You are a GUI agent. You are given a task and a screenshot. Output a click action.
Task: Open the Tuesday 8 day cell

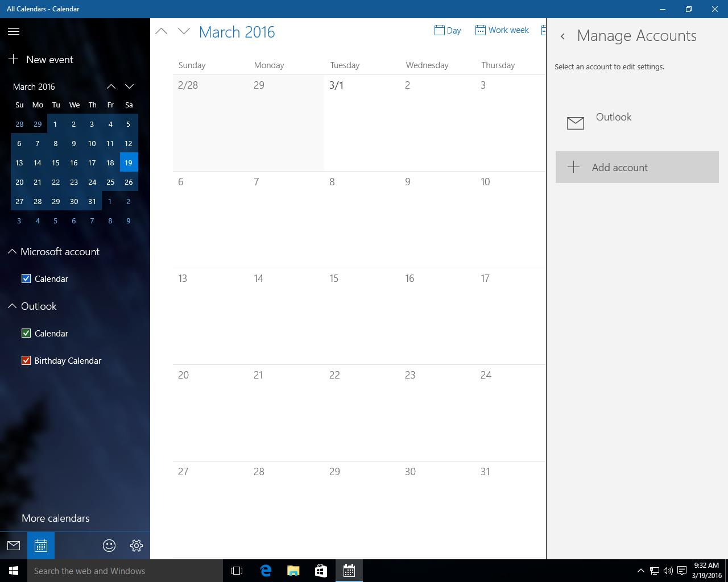[x=362, y=219]
